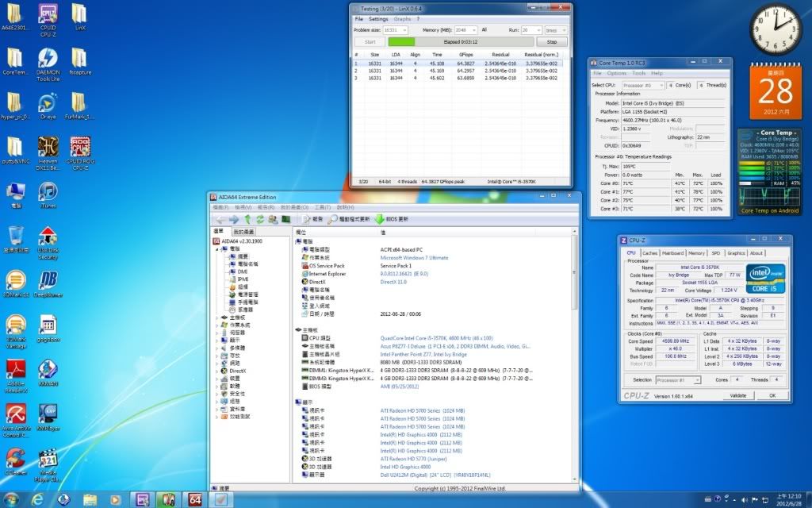Click the analog clock desktop gadget
Image resolution: width=812 pixels, height=508 pixels.
(x=776, y=29)
